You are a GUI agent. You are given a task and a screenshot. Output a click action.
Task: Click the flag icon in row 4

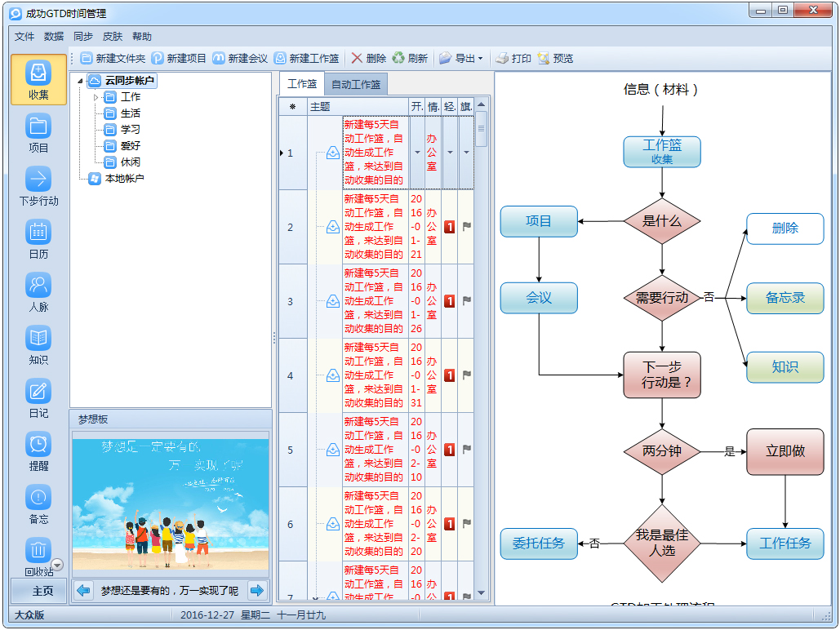point(466,375)
